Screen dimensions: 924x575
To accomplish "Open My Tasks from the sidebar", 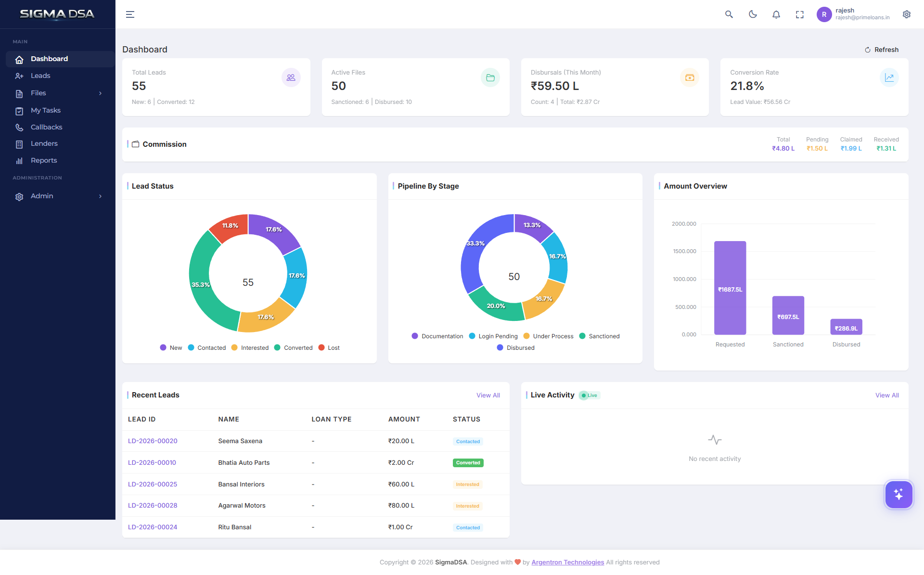I will (47, 110).
